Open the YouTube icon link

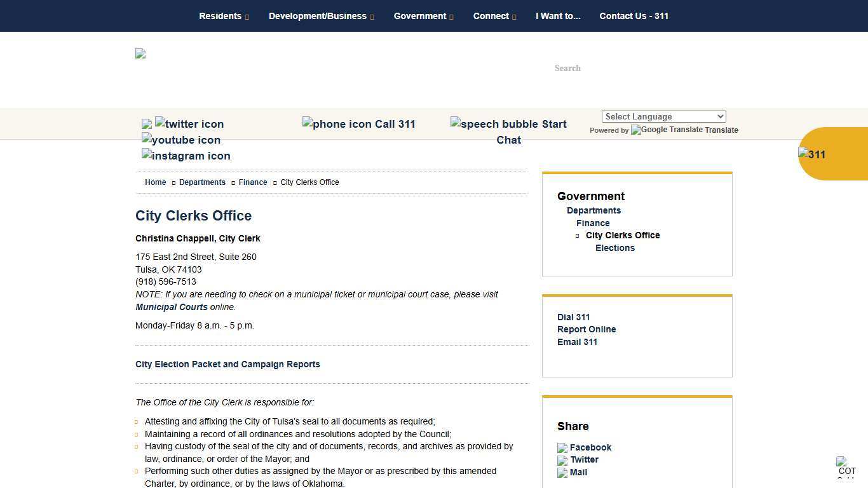[181, 140]
